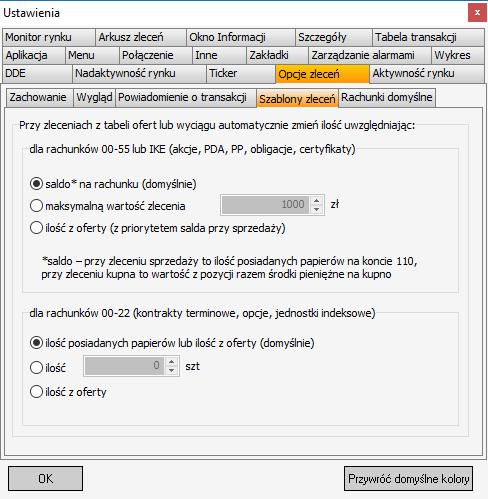Viewport: 488px width, 499px height.
Task: Decrease the maximum order value spinner
Action: 317,209
